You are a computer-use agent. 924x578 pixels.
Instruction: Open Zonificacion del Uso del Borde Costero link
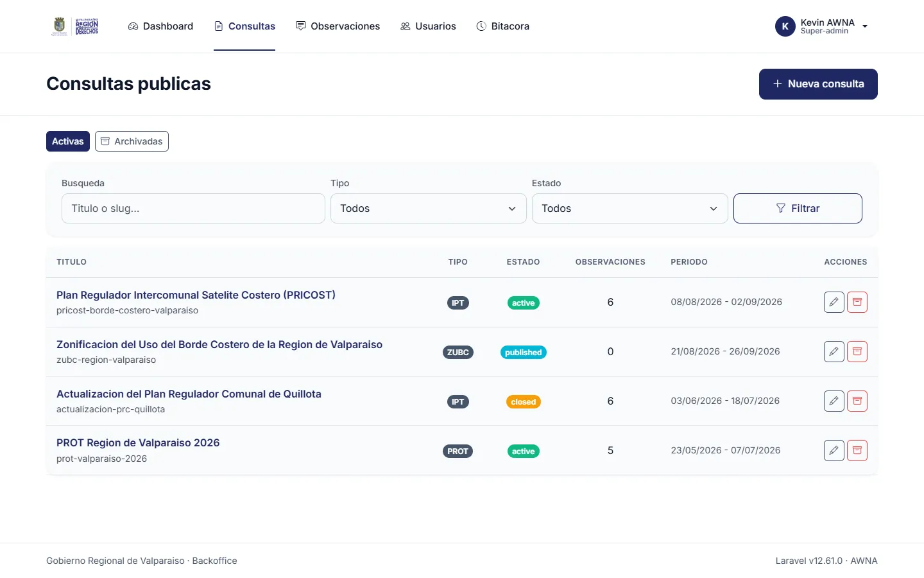pos(219,344)
